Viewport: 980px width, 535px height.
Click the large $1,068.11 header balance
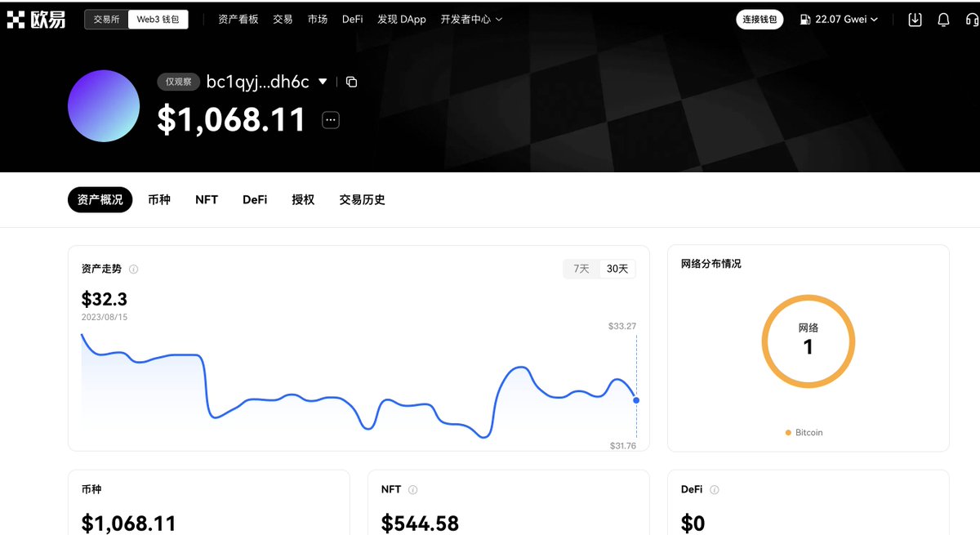231,120
